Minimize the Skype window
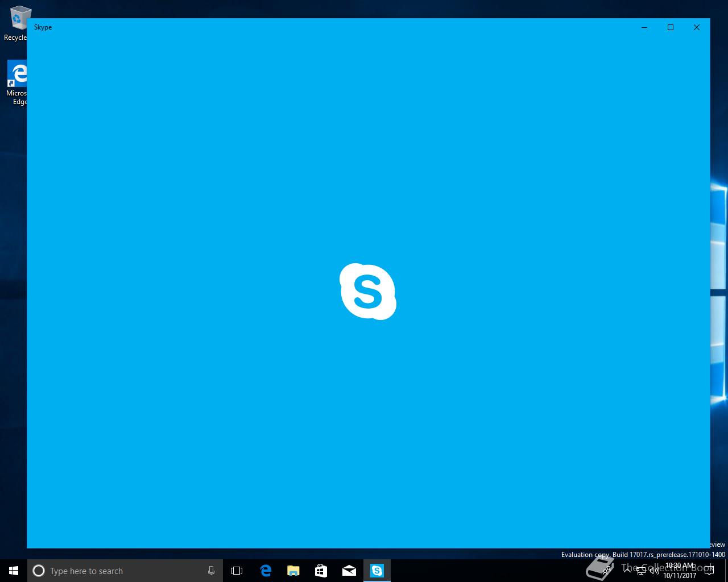The image size is (728, 582). (x=644, y=27)
